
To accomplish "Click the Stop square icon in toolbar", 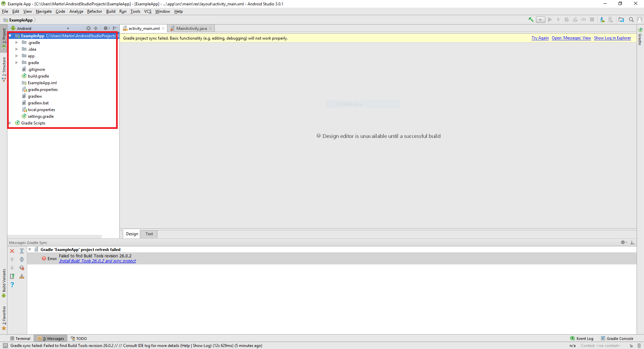I will [592, 20].
